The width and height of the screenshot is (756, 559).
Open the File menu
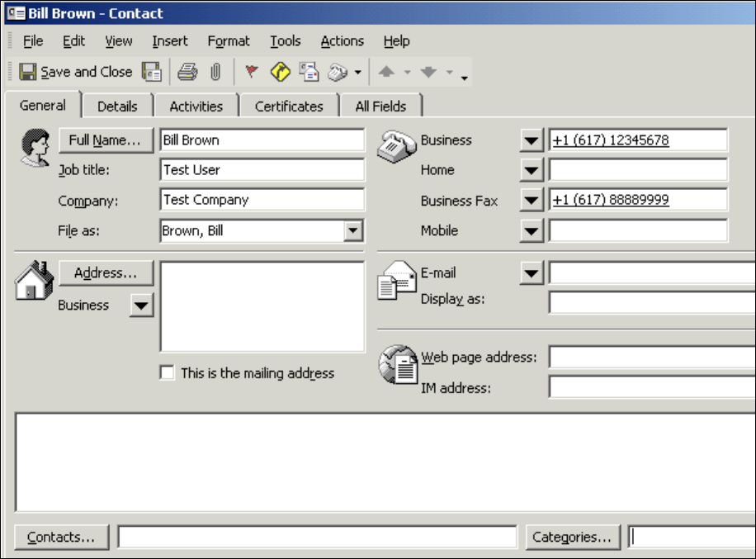pos(33,41)
